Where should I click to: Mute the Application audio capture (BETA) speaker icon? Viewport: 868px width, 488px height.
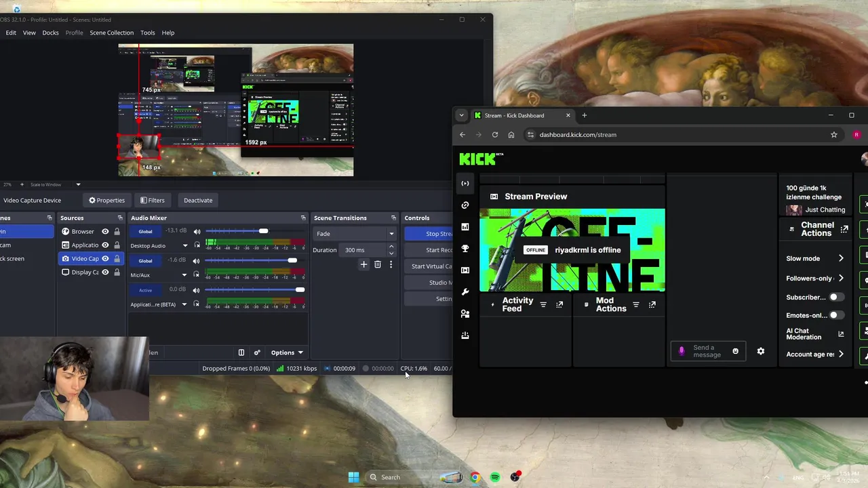pos(197,289)
